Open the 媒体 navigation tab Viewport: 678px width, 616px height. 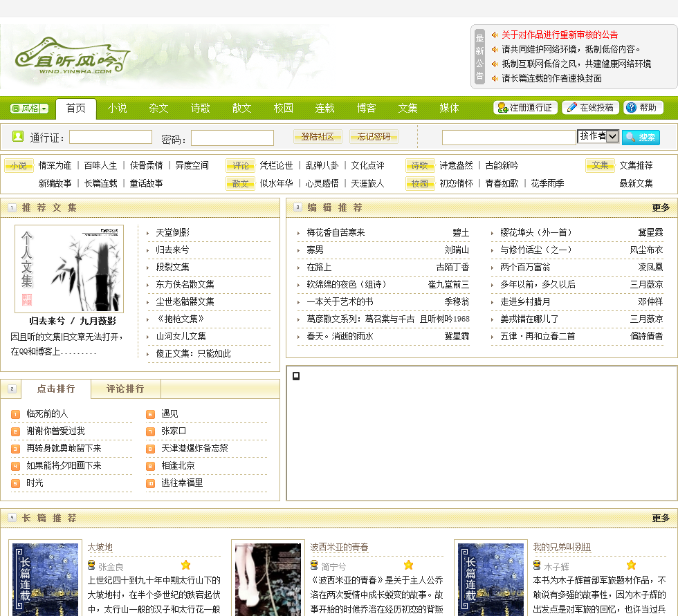pyautogui.click(x=449, y=108)
